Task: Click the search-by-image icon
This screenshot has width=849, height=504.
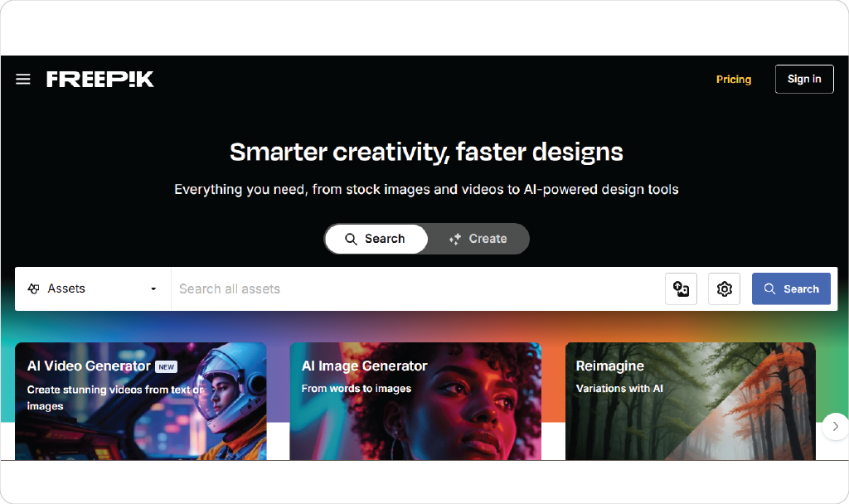Action: (681, 289)
